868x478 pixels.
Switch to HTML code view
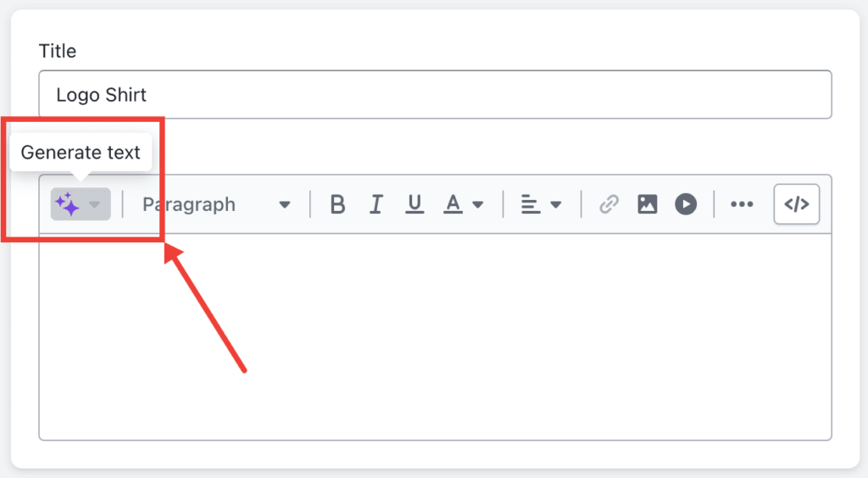click(797, 204)
